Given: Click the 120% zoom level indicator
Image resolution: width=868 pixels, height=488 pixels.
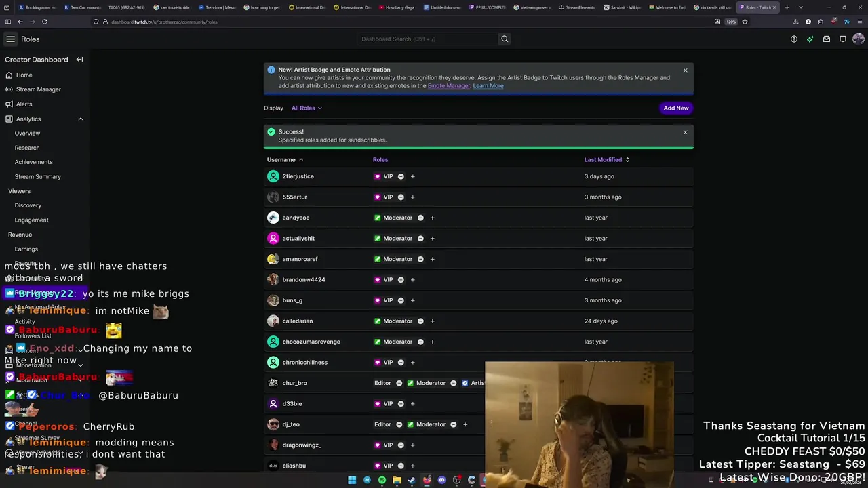Looking at the screenshot, I should [x=731, y=22].
